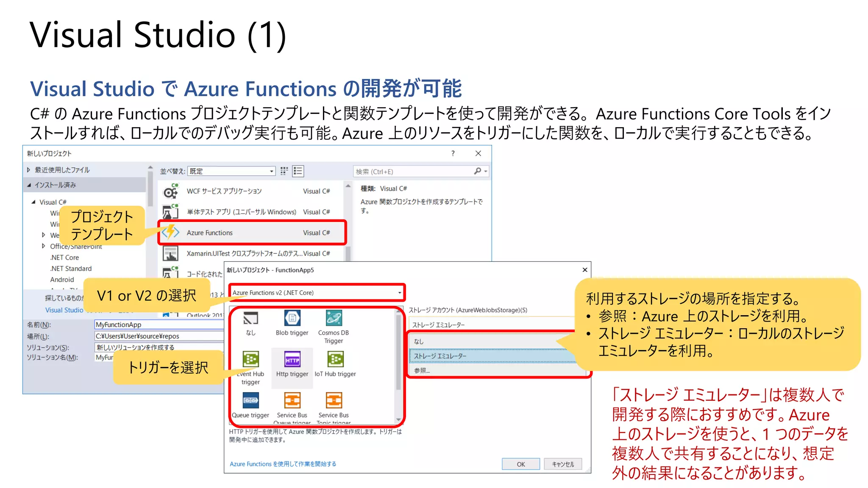This screenshot has width=868, height=488.
Task: Choose the IoT Hub trigger icon
Action: click(x=335, y=359)
